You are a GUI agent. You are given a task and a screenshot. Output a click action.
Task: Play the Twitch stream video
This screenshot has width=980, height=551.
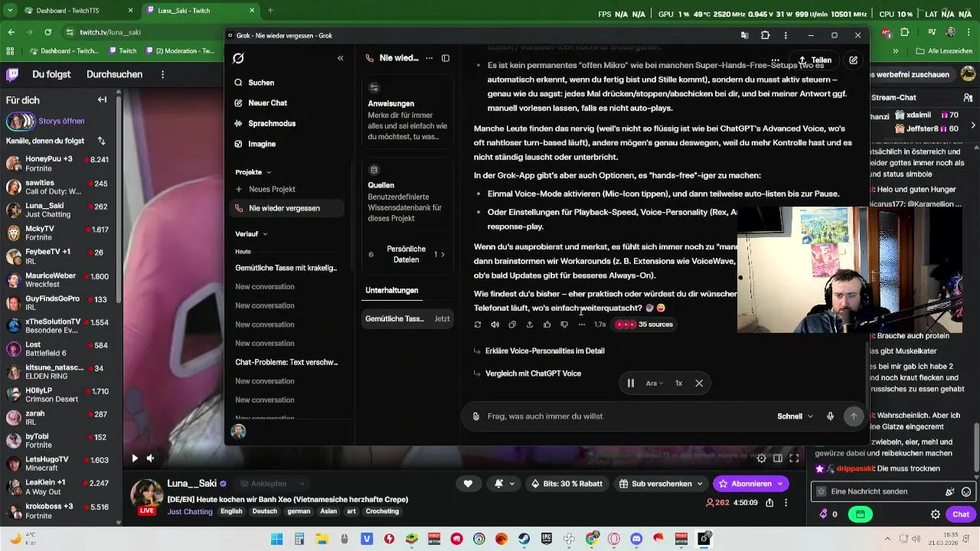point(135,458)
